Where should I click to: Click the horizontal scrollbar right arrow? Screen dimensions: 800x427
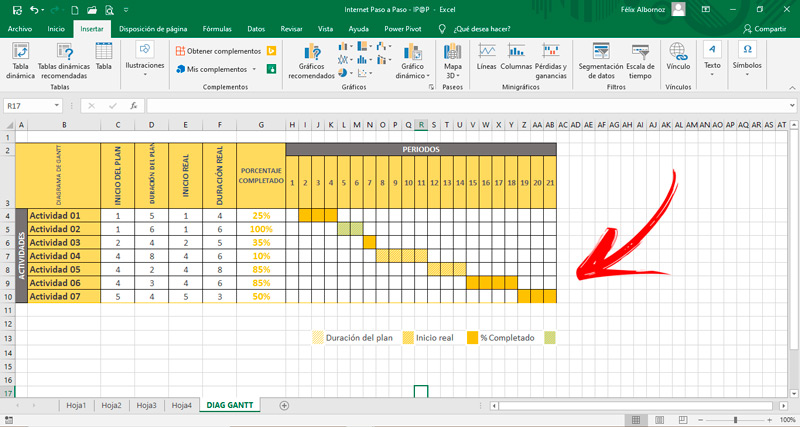tap(784, 406)
